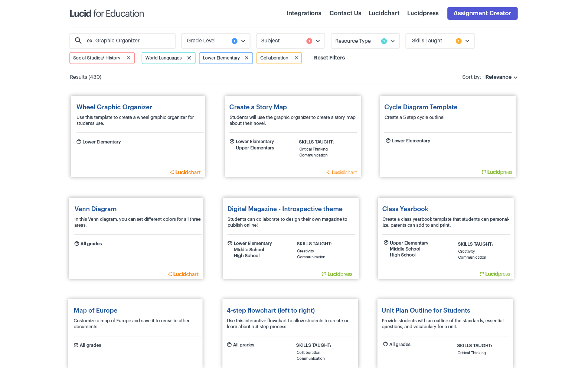Click the search magnifier icon
The image size is (588, 368).
click(78, 41)
